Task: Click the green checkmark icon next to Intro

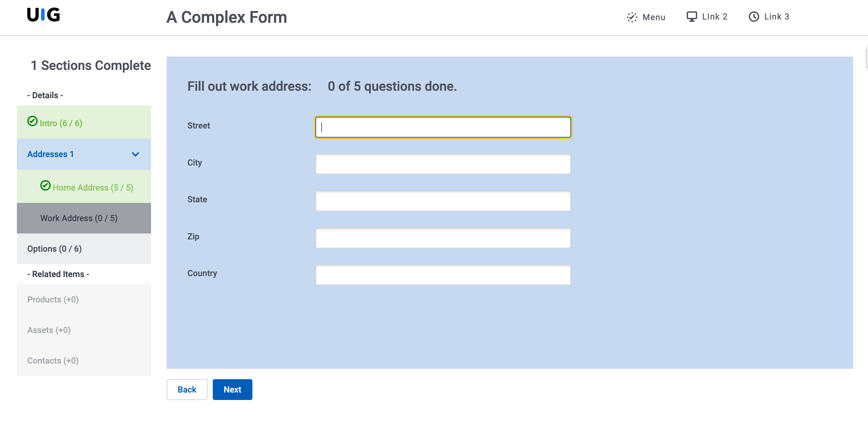Action: tap(32, 121)
